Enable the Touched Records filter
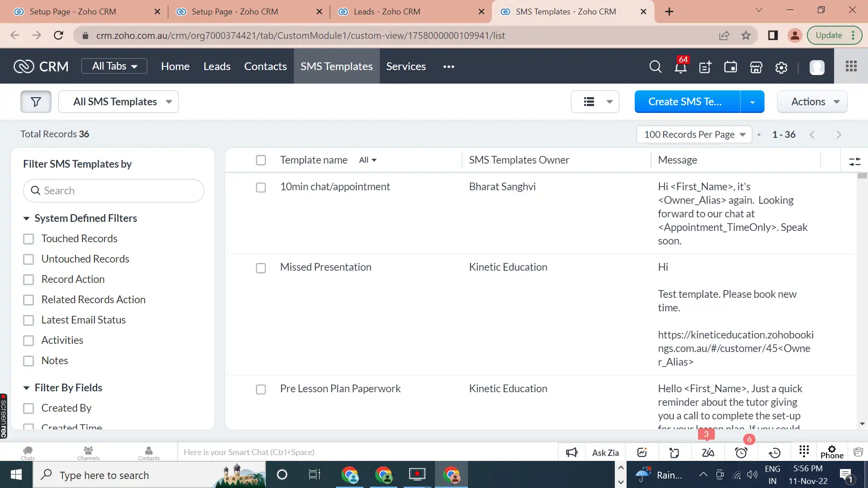Screen dimensions: 868x488 29,239
